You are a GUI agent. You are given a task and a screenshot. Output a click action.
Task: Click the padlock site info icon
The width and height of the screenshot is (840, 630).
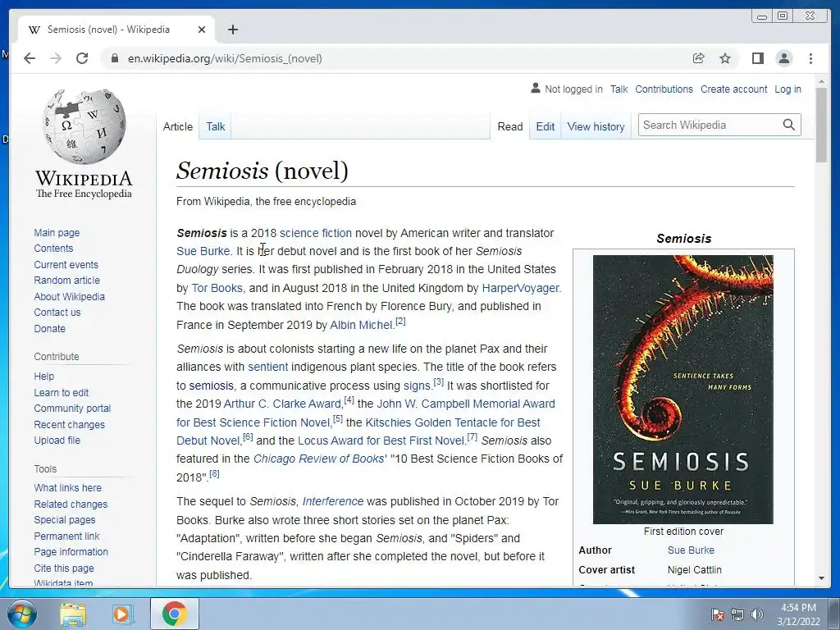(x=115, y=58)
